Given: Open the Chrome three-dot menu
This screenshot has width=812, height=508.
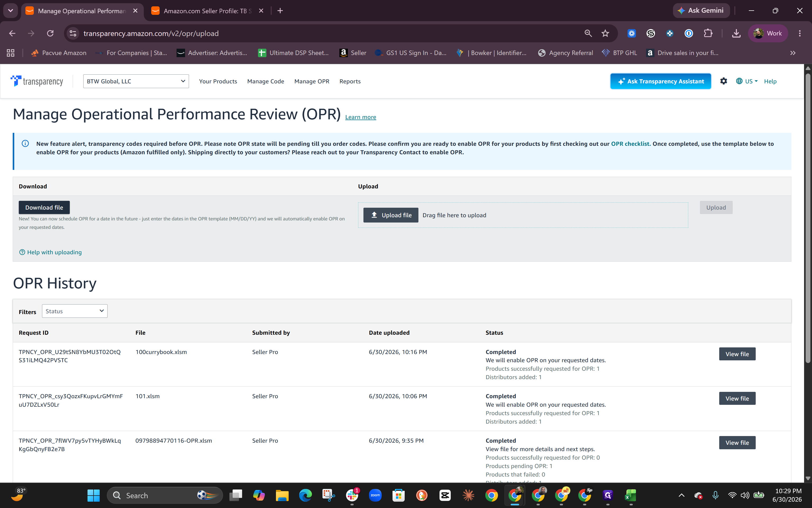Looking at the screenshot, I should coord(800,33).
